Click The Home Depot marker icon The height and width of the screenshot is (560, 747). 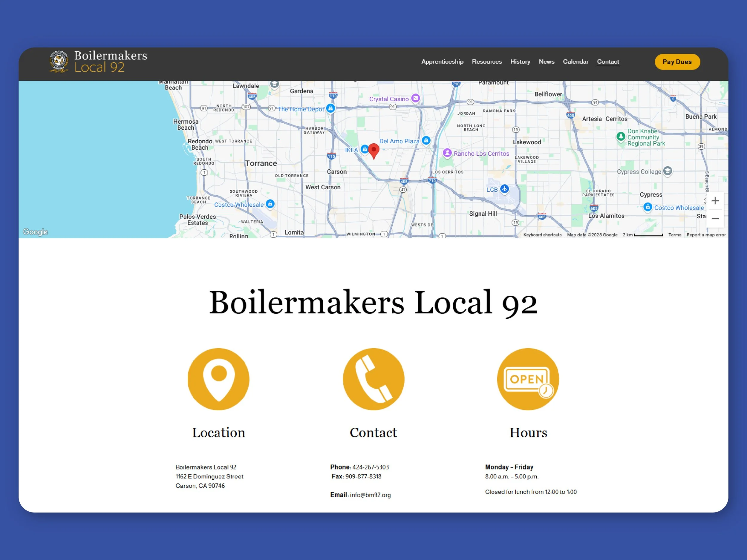(x=330, y=108)
